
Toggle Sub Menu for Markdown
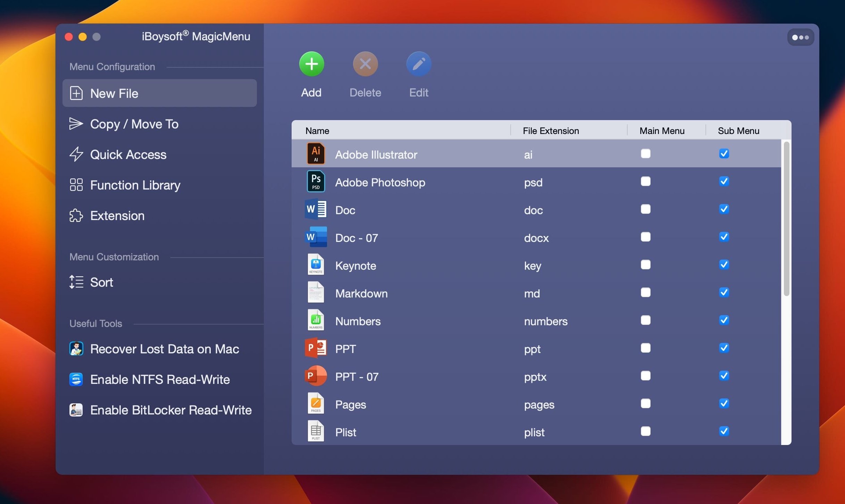[724, 292]
